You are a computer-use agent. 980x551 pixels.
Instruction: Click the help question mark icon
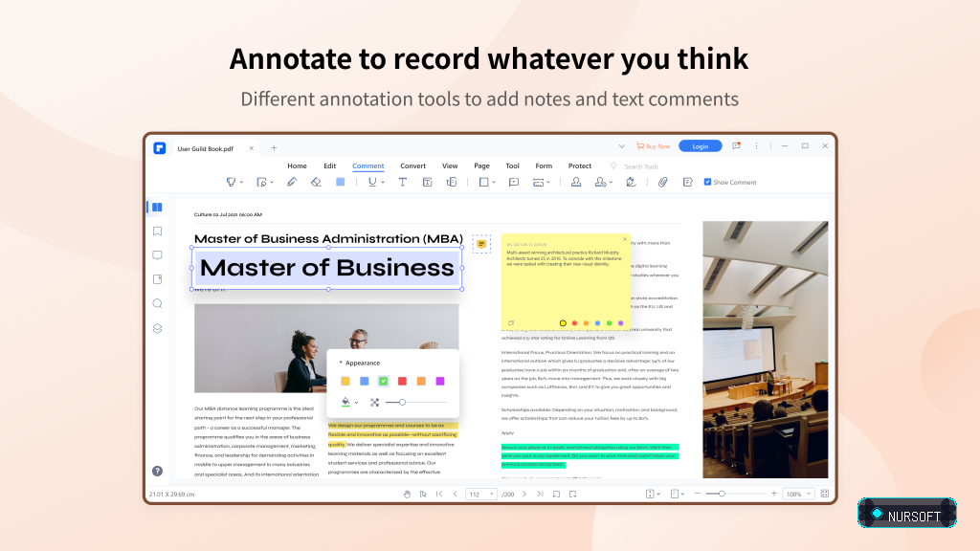pos(158,471)
